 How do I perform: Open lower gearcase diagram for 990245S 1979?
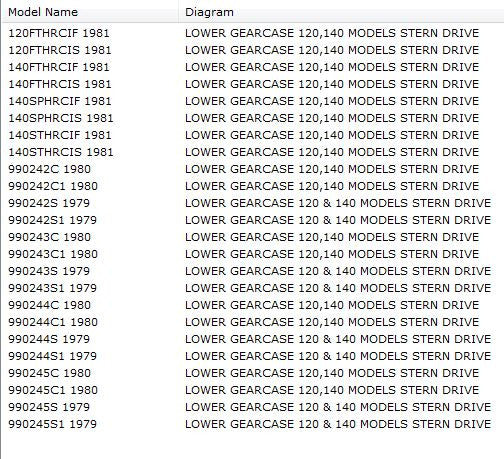[338, 407]
